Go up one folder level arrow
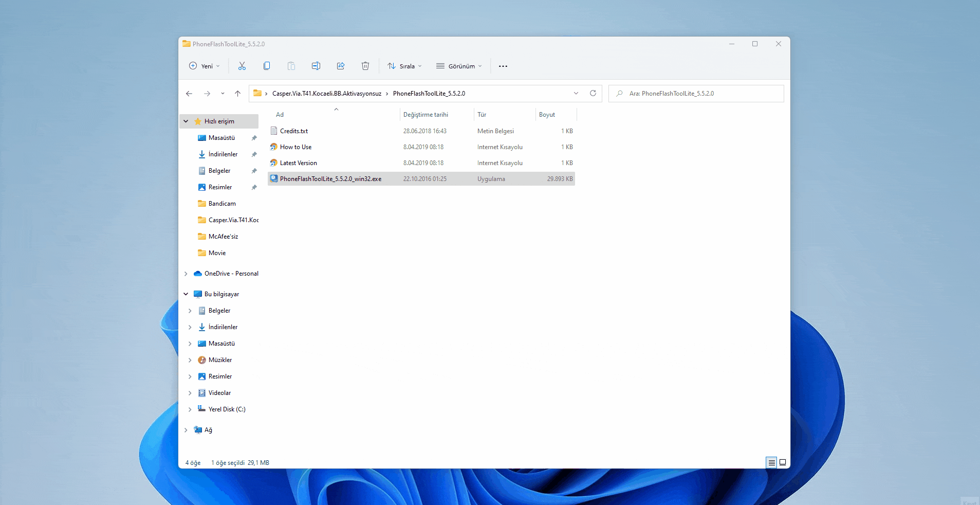 [237, 94]
